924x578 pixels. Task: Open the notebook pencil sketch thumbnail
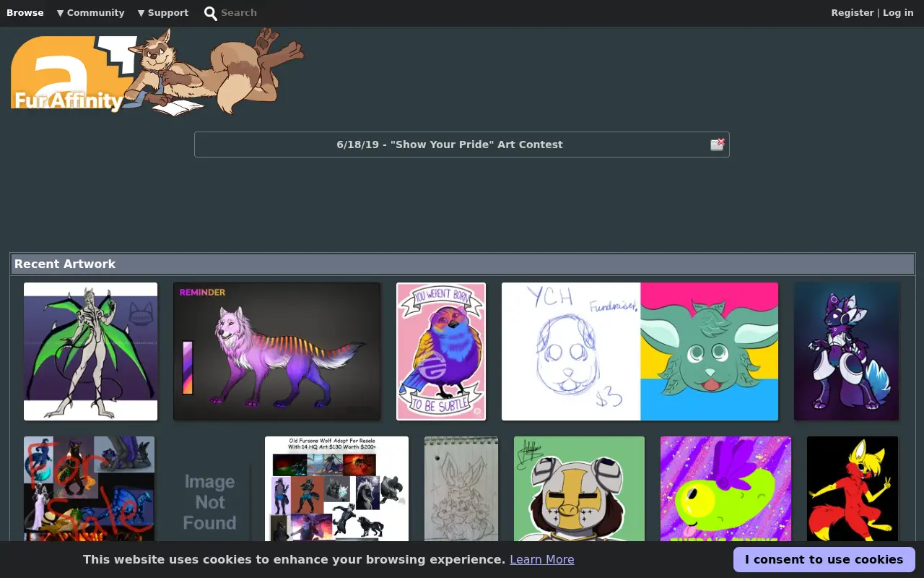(x=461, y=489)
